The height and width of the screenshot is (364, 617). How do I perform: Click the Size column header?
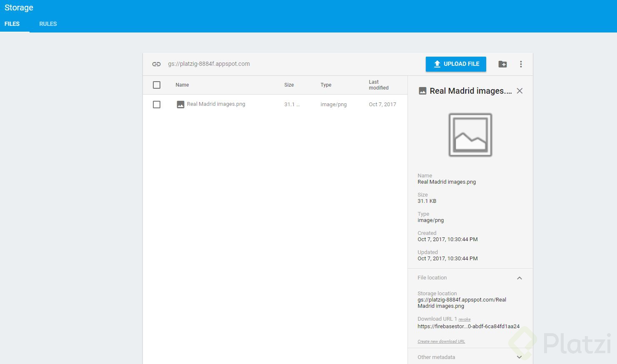[x=289, y=85]
